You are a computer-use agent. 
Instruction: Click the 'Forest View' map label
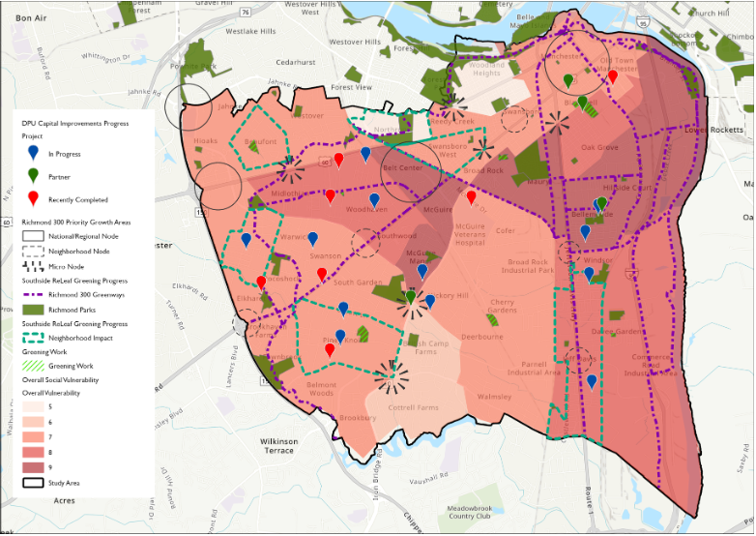(352, 87)
